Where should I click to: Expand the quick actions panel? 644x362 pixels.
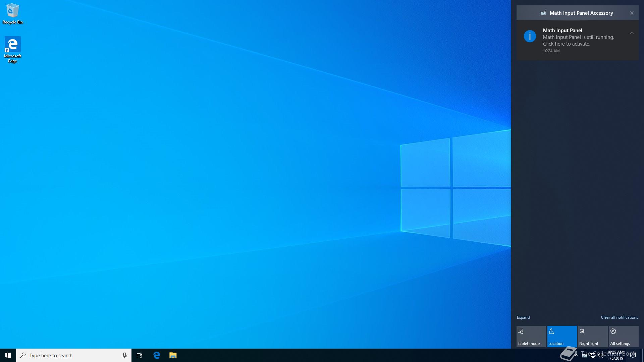523,317
